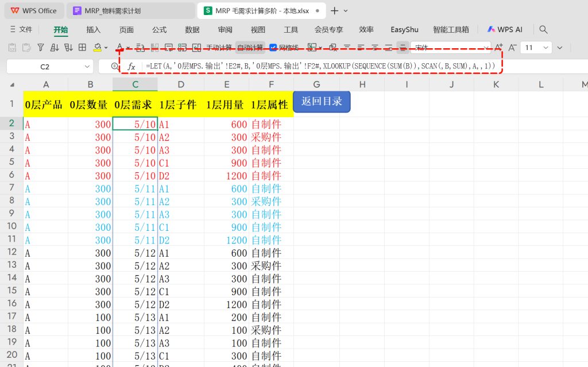Select column C header
This screenshot has height=367, width=588.
click(x=136, y=84)
